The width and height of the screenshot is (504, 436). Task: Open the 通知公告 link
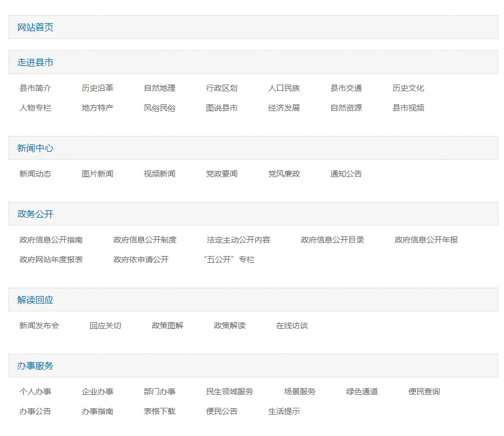[x=346, y=174]
